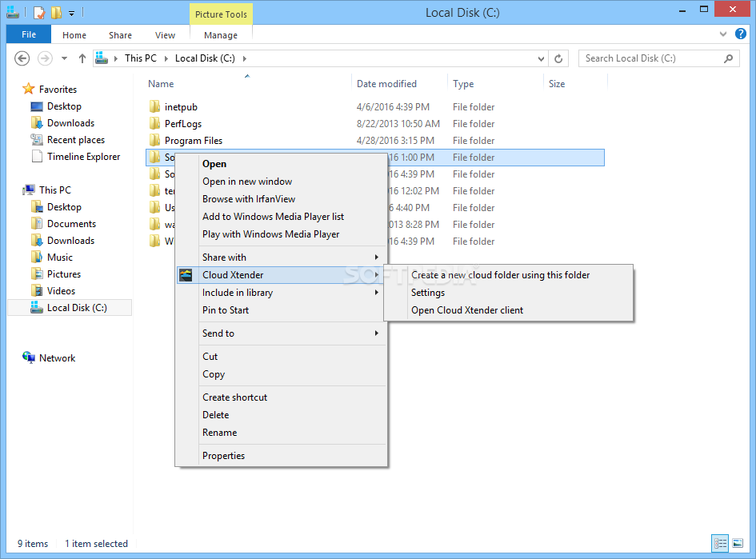
Task: Click the Forward navigation arrow
Action: coord(45,58)
